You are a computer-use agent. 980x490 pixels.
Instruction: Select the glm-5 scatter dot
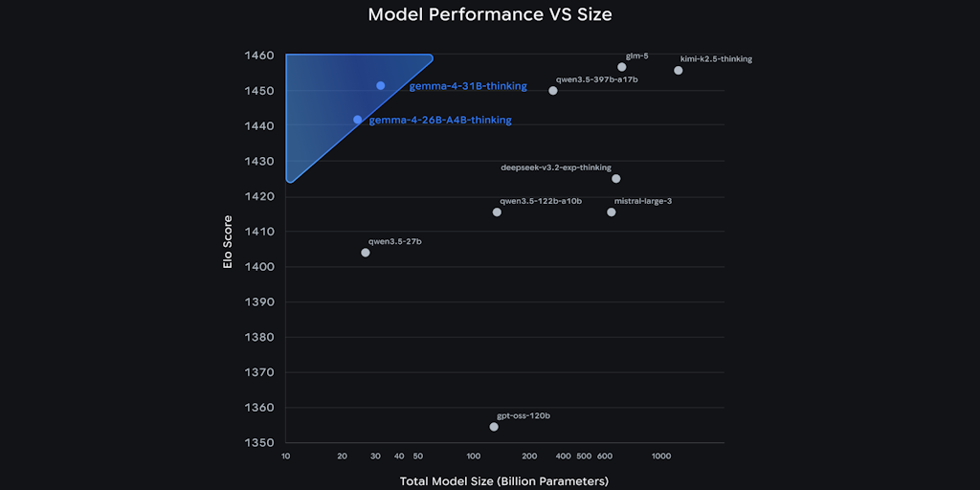tap(622, 67)
